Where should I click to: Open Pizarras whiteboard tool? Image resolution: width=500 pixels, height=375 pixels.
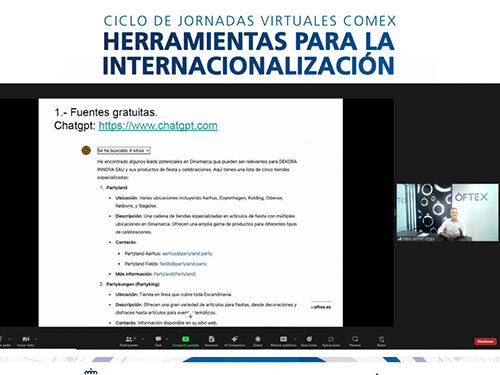click(355, 341)
